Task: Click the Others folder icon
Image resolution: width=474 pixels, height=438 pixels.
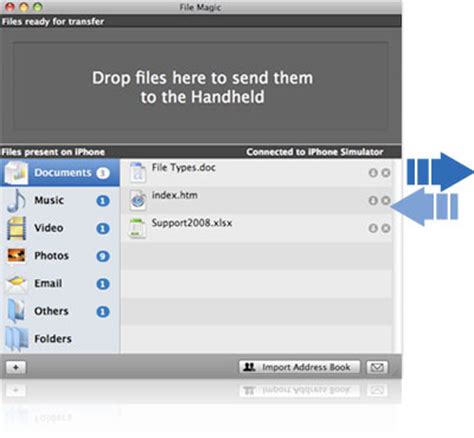Action: click(16, 311)
